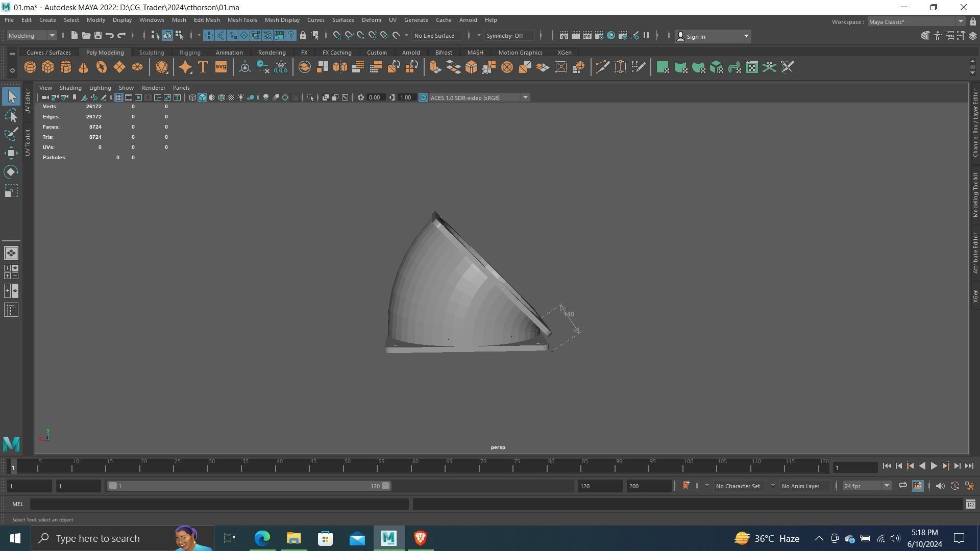The height and width of the screenshot is (551, 980).
Task: Open the Modeling menu set dropdown
Action: (x=32, y=36)
